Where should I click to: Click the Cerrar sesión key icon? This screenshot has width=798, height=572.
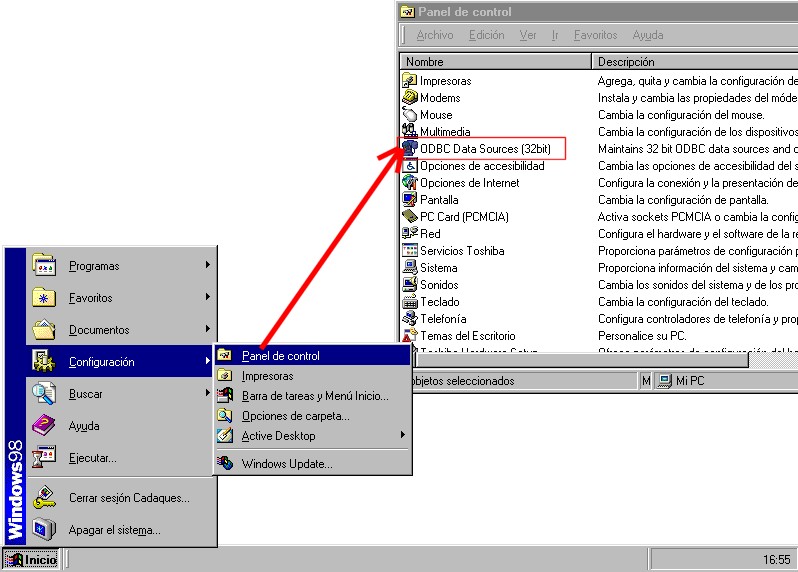(x=44, y=497)
